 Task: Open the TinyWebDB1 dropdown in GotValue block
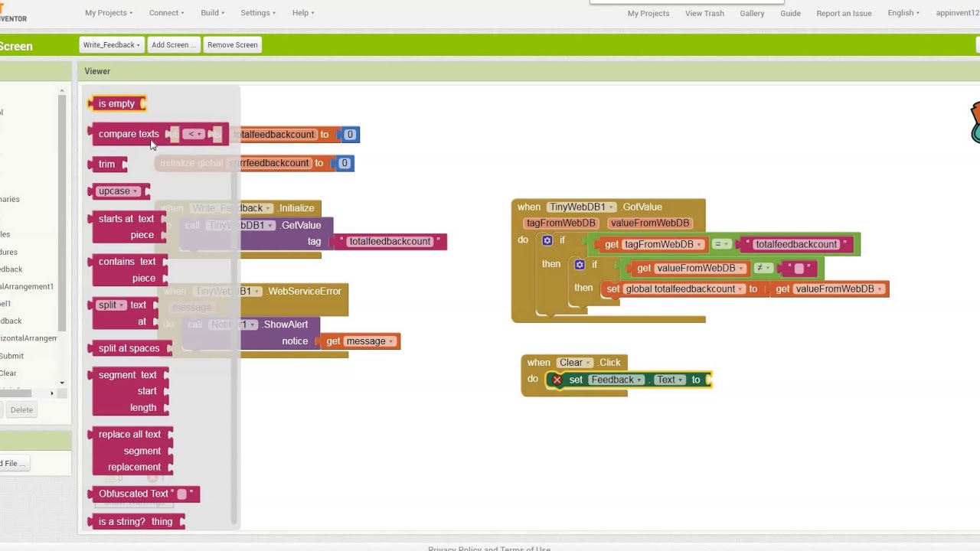coord(611,207)
